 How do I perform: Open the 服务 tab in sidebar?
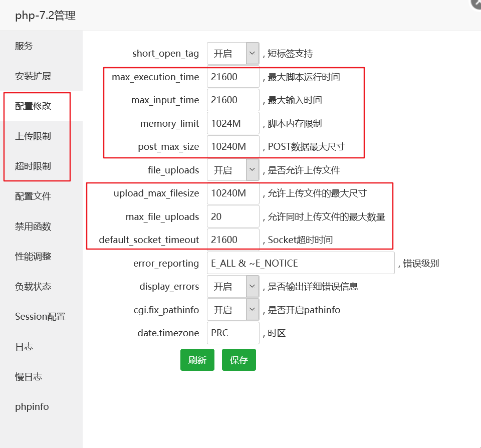41,46
